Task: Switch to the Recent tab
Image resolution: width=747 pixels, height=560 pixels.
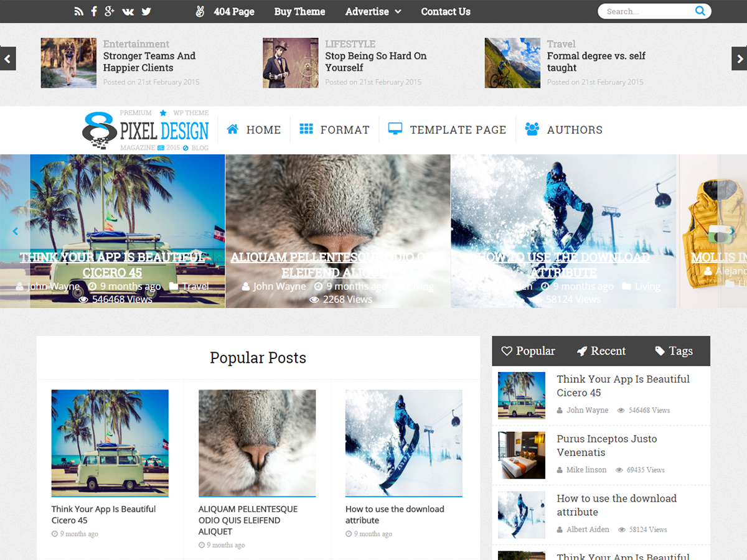Action: click(x=601, y=351)
